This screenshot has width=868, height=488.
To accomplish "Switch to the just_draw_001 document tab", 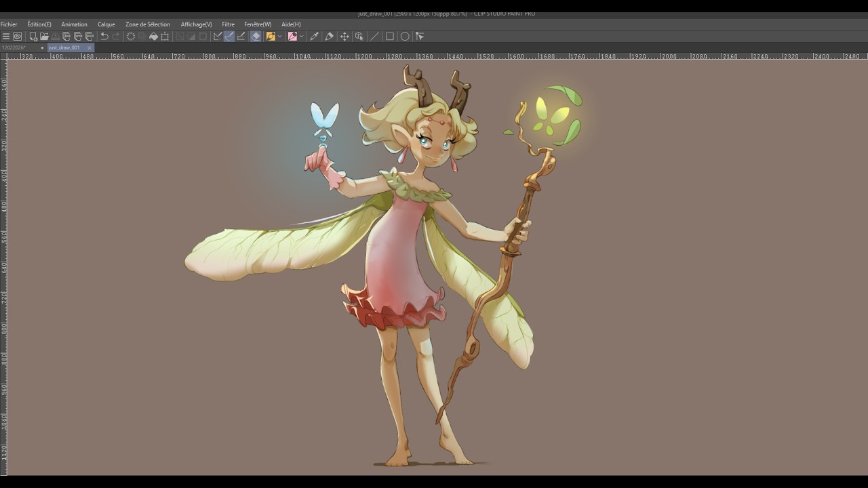I will (x=66, y=47).
